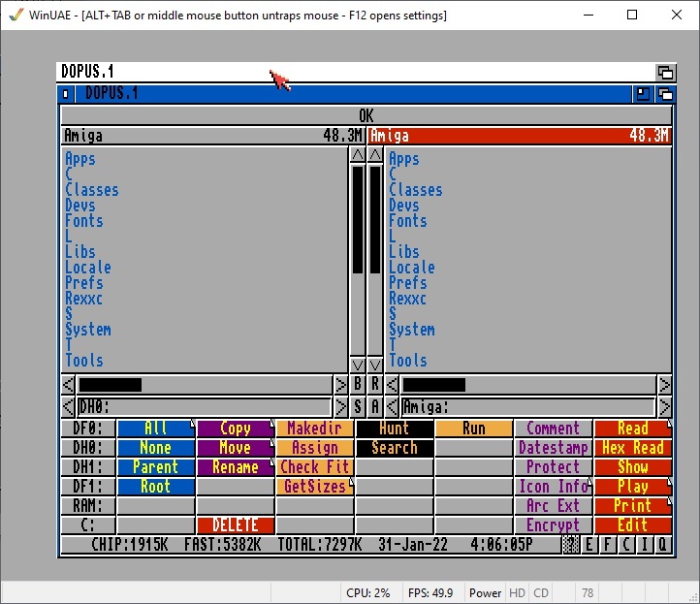Click the I icon in status bar

(645, 545)
